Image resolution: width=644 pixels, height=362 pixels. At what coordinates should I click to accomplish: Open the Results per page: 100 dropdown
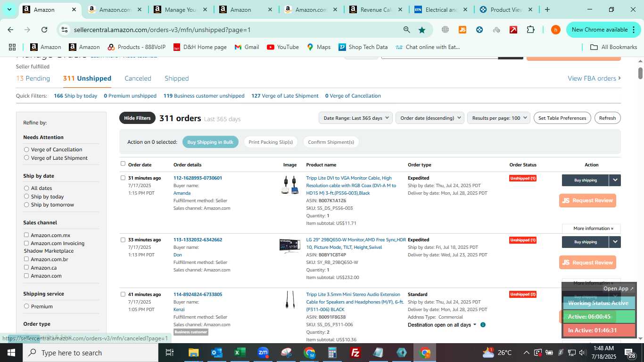coord(499,118)
